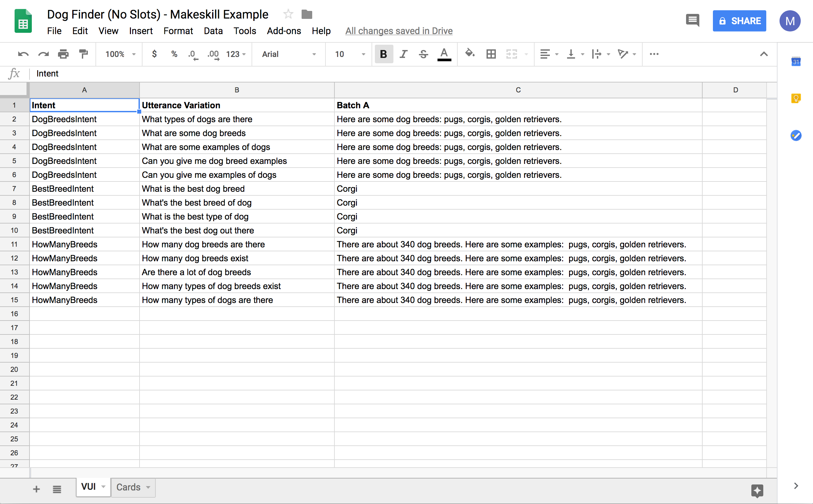Screen dimensions: 813x504
Task: Click the Merge cells icon
Action: point(511,54)
